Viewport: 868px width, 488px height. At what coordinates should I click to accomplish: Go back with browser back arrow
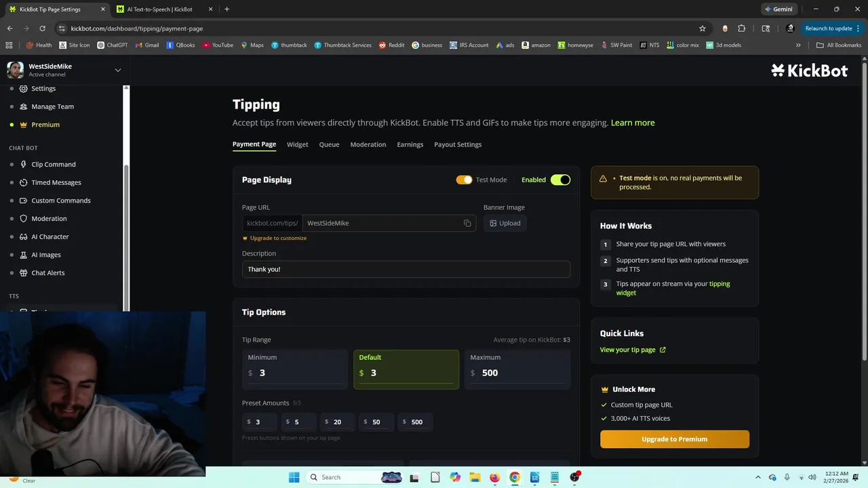[x=9, y=28]
